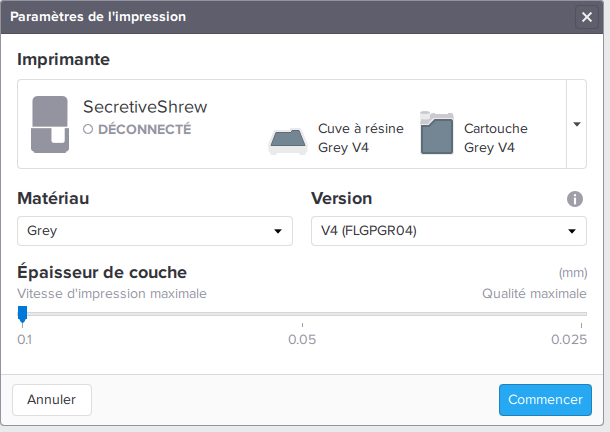
Task: Set layer thickness to 0.05 on slider
Action: tap(303, 315)
